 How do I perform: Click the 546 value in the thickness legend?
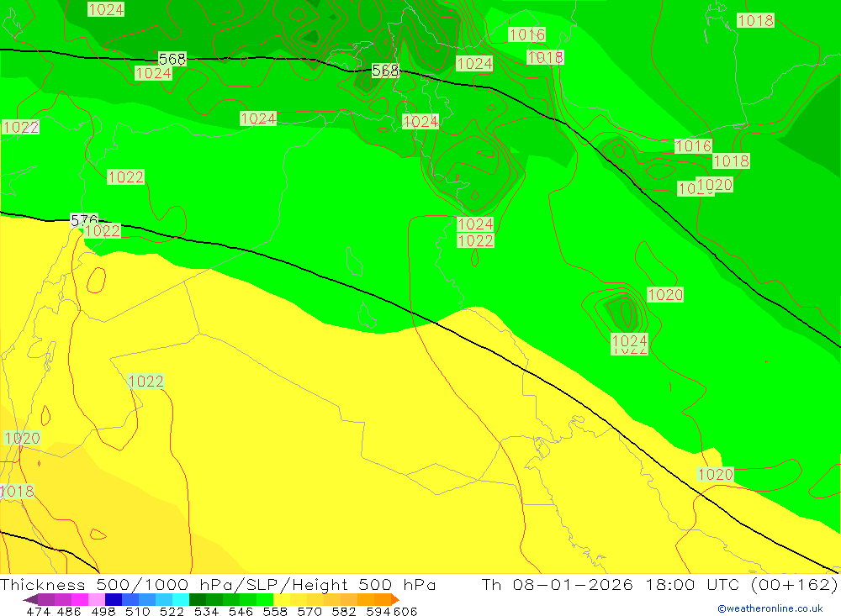pyautogui.click(x=241, y=611)
